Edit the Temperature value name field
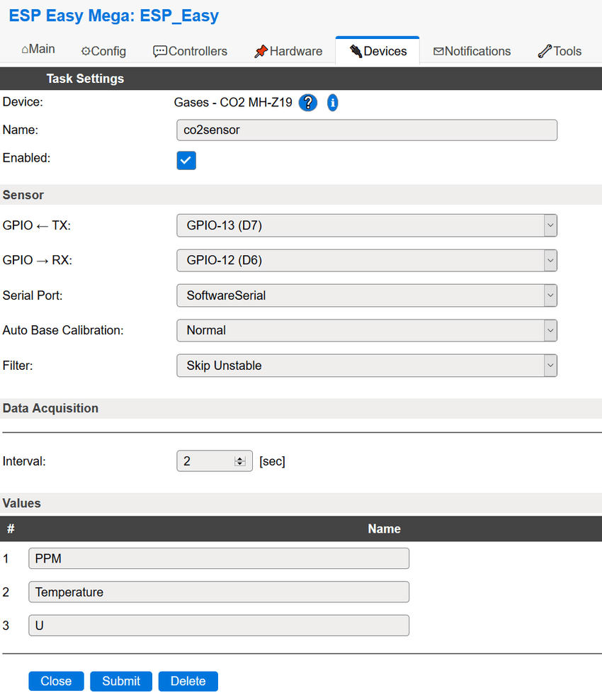Image resolution: width=602 pixels, height=700 pixels. coord(219,592)
